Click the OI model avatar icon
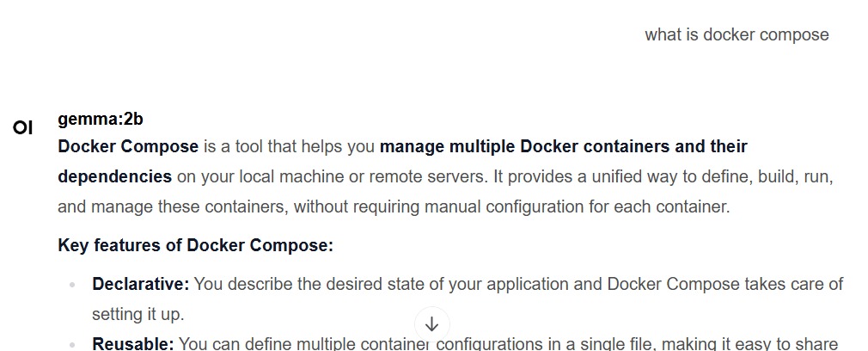The image size is (868, 351). (x=23, y=128)
